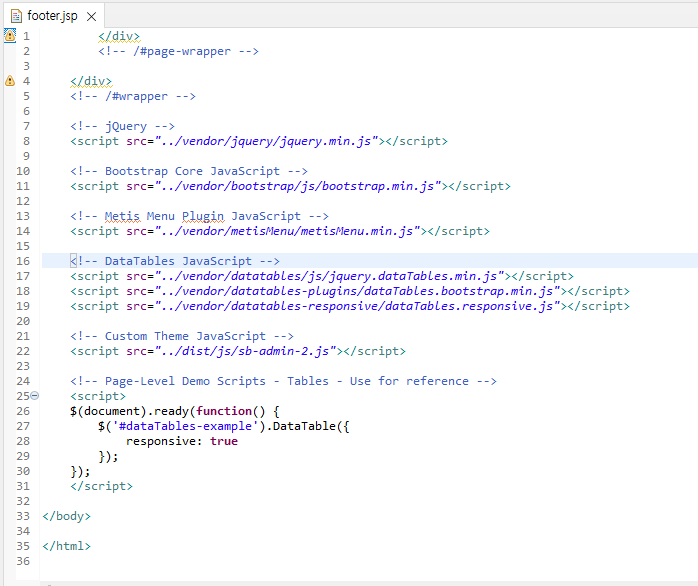Click the bootstrap.min.js script source path

coord(298,186)
